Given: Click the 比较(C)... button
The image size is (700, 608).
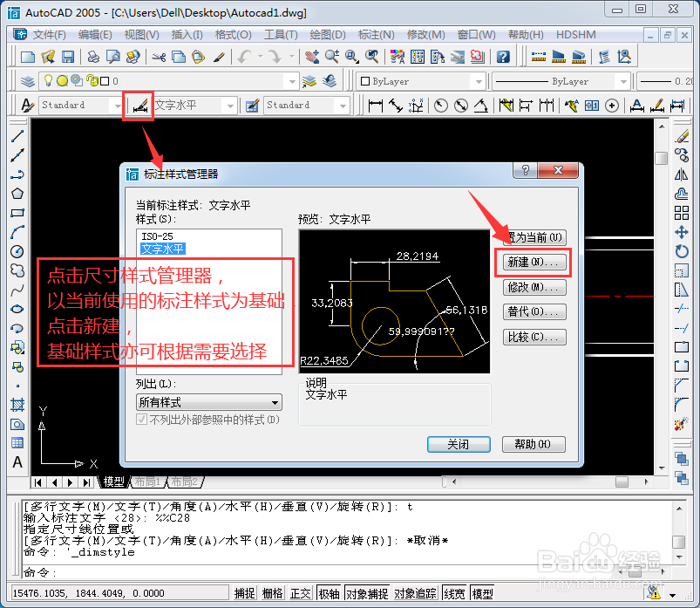Looking at the screenshot, I should 533,337.
